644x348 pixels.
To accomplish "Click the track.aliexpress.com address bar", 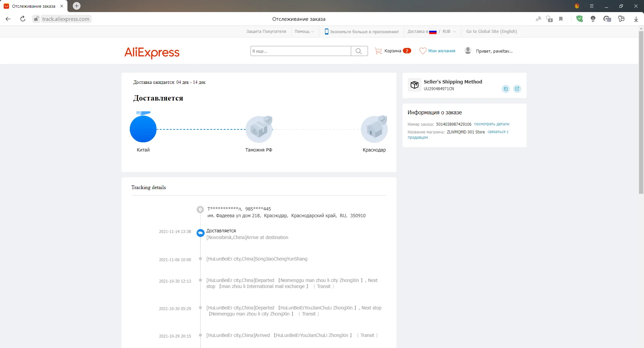I will pos(66,19).
